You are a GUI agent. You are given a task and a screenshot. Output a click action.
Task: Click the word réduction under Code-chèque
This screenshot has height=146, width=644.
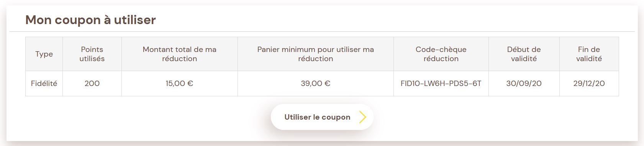(x=441, y=58)
